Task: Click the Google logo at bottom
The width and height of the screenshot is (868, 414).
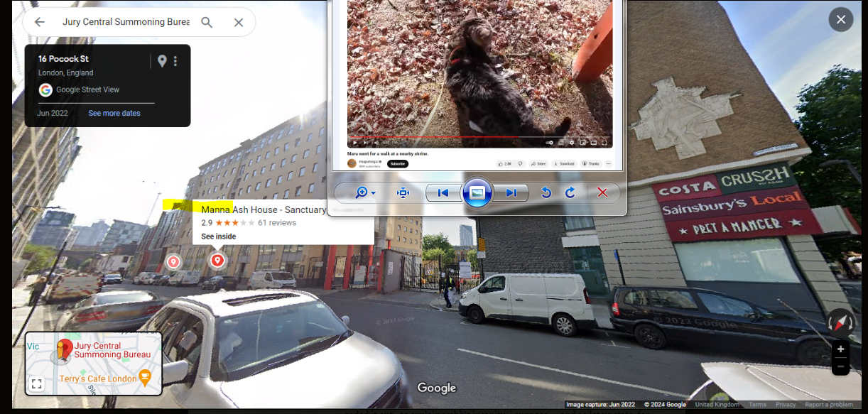Action: tap(436, 388)
